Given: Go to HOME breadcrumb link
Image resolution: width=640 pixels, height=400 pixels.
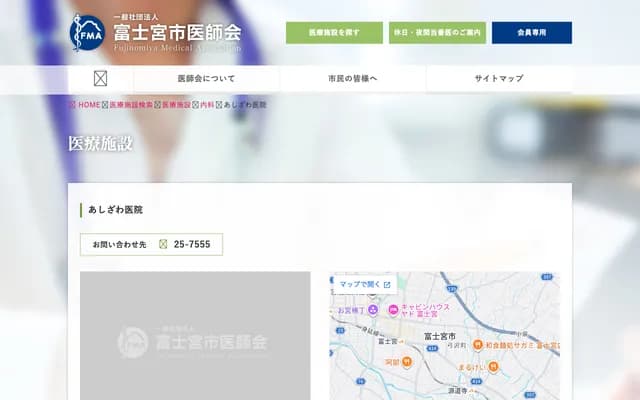Looking at the screenshot, I should point(89,105).
